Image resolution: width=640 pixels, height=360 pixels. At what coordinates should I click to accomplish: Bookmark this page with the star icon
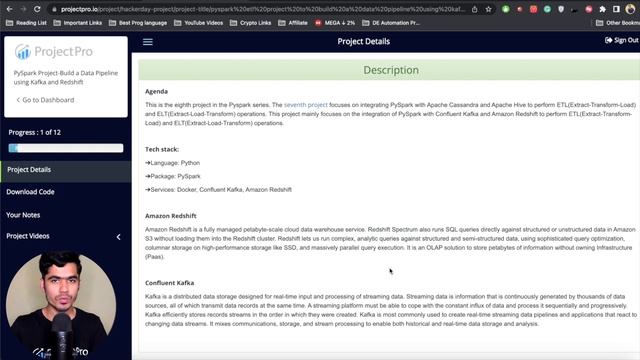coord(488,9)
